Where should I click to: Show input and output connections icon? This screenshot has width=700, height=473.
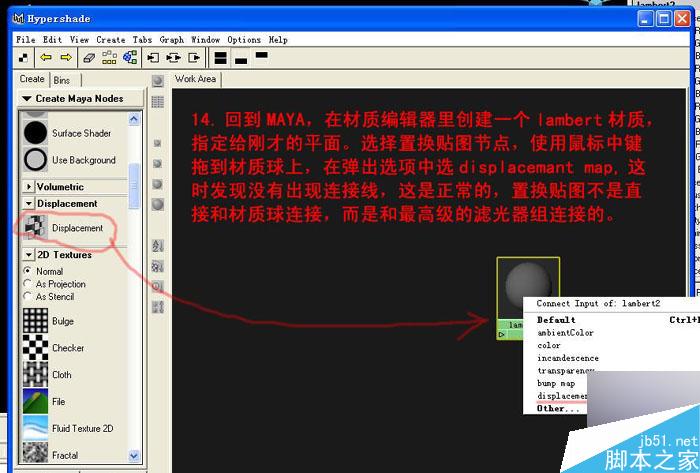click(x=173, y=58)
